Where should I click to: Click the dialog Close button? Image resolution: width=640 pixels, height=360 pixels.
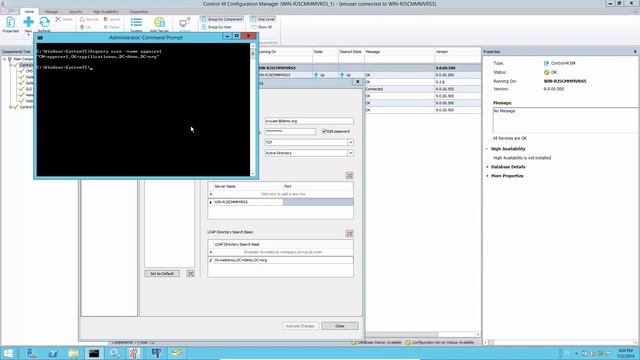tap(340, 326)
